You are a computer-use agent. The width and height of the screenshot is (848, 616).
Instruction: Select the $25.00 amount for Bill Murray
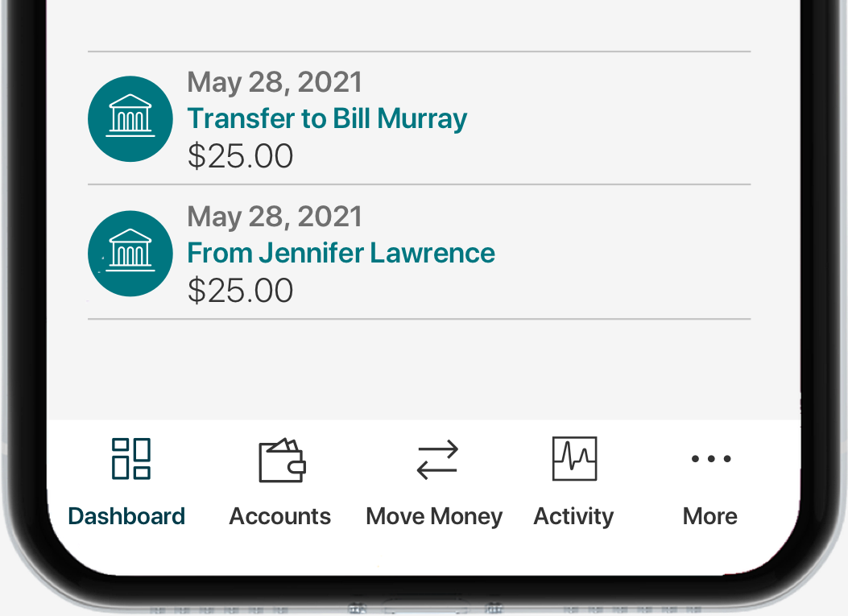pos(240,155)
